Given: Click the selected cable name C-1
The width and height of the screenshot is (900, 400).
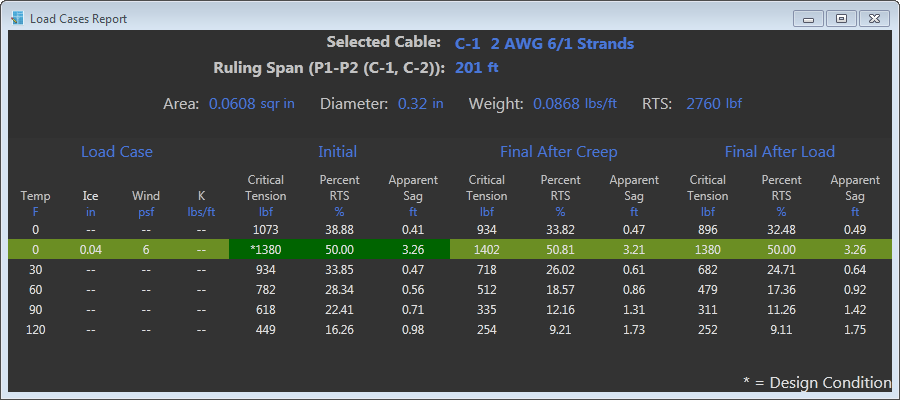Looking at the screenshot, I should 467,43.
